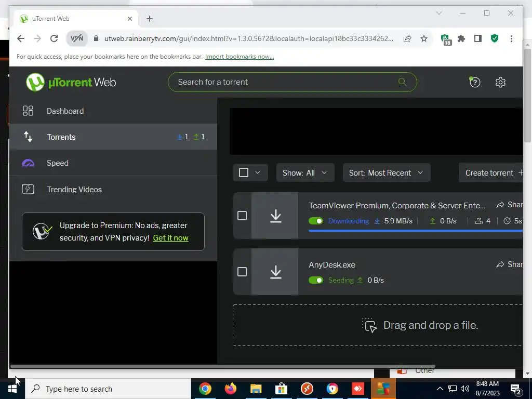Bookmark this page with the star icon
The width and height of the screenshot is (532, 399).
coord(424,38)
